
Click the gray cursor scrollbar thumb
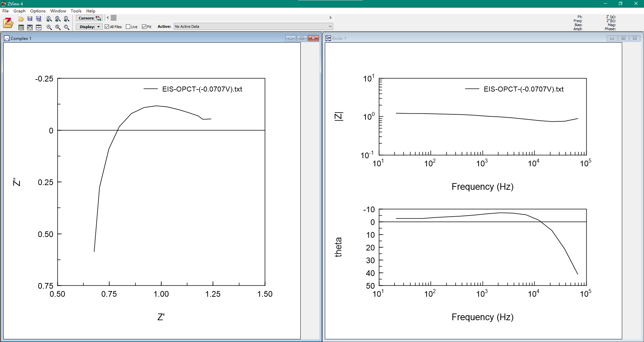click(114, 18)
